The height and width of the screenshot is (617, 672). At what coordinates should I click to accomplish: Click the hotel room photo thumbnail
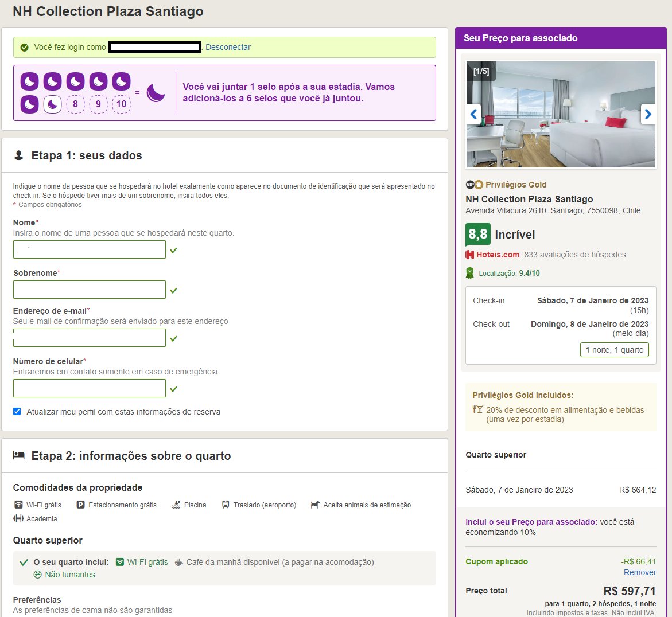click(561, 114)
